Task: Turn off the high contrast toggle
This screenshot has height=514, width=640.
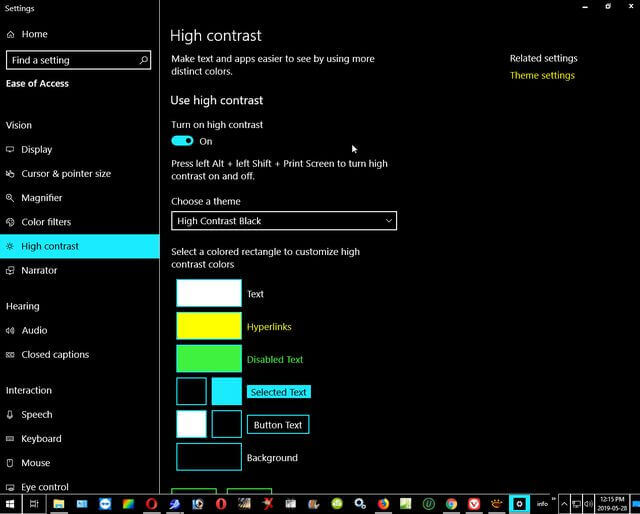Action: [182, 141]
